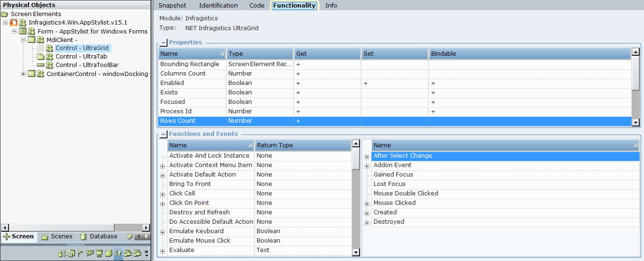The height and width of the screenshot is (261, 644).
Task: Select the Columns Count property row
Action: (x=183, y=74)
